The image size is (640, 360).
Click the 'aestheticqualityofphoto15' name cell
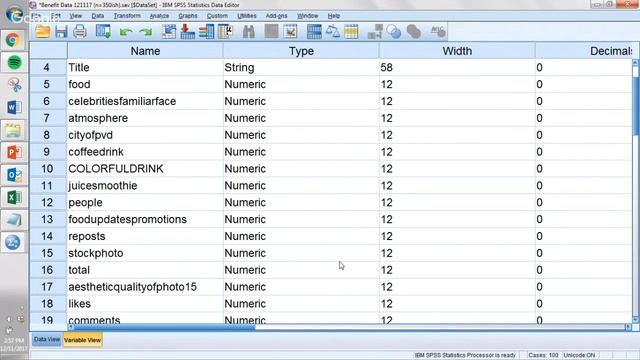point(145,287)
